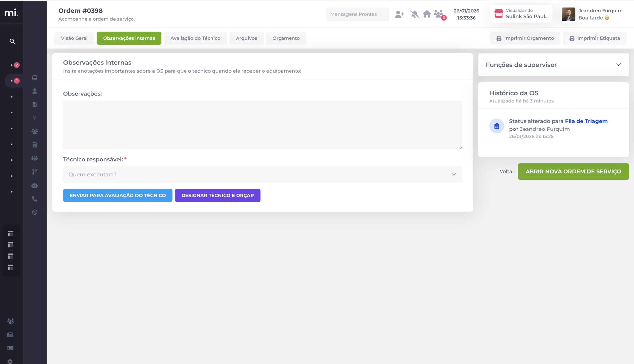The width and height of the screenshot is (634, 364).
Task: Click the home icon in the header
Action: tap(427, 14)
